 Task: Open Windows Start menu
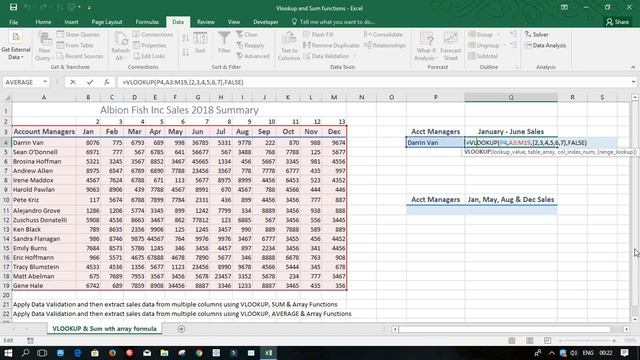[x=8, y=353]
